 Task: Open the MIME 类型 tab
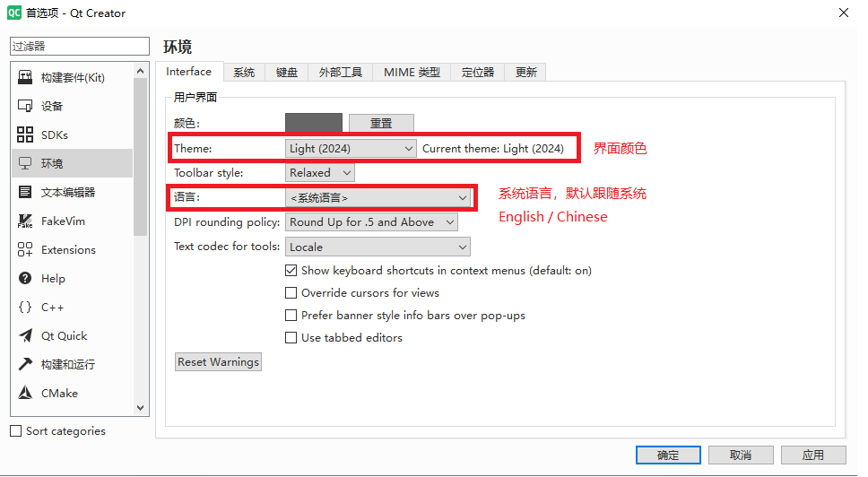[412, 73]
